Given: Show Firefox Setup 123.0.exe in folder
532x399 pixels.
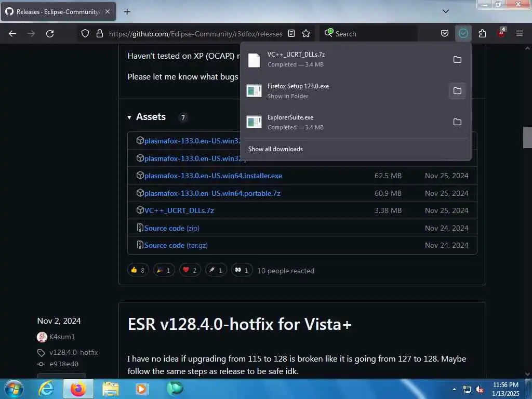Looking at the screenshot, I should coord(457,91).
